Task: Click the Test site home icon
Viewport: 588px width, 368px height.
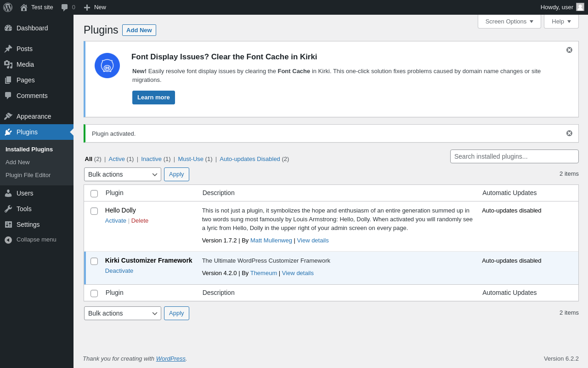Action: click(24, 7)
